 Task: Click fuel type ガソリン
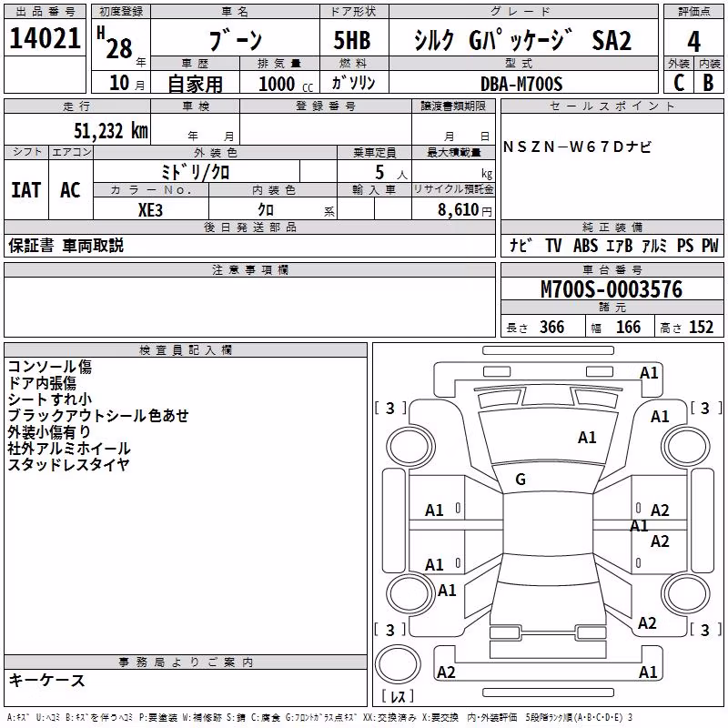point(353,83)
